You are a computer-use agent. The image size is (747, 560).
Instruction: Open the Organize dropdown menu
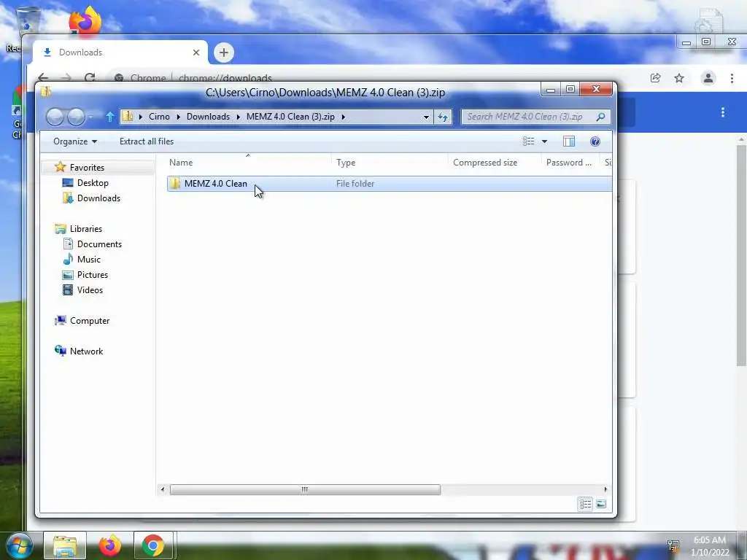pyautogui.click(x=75, y=141)
